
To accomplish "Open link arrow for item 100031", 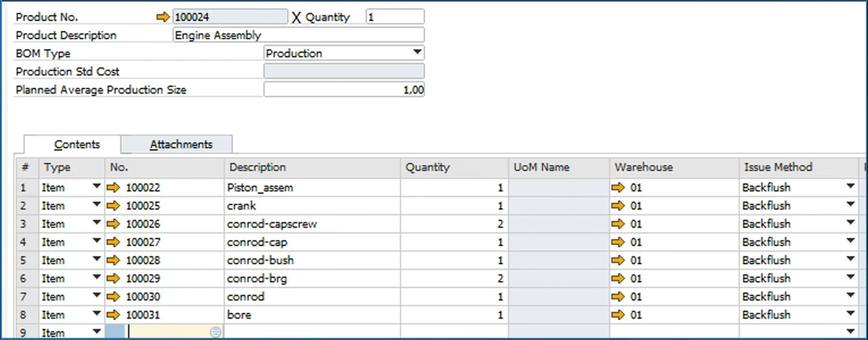I will pyautogui.click(x=113, y=315).
